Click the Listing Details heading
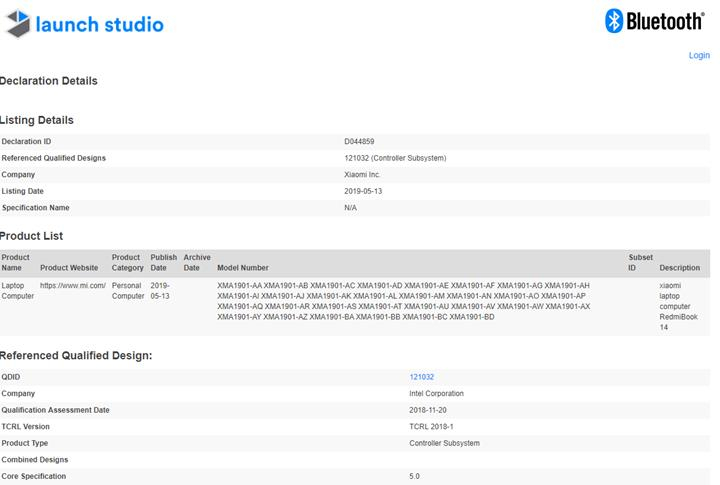Screen dimensions: 720x485 pyautogui.click(x=37, y=120)
